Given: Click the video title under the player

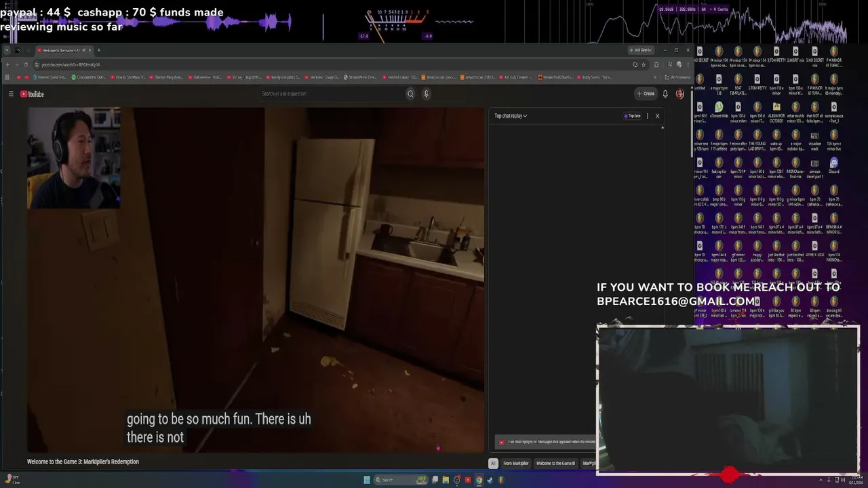Looking at the screenshot, I should 83,462.
